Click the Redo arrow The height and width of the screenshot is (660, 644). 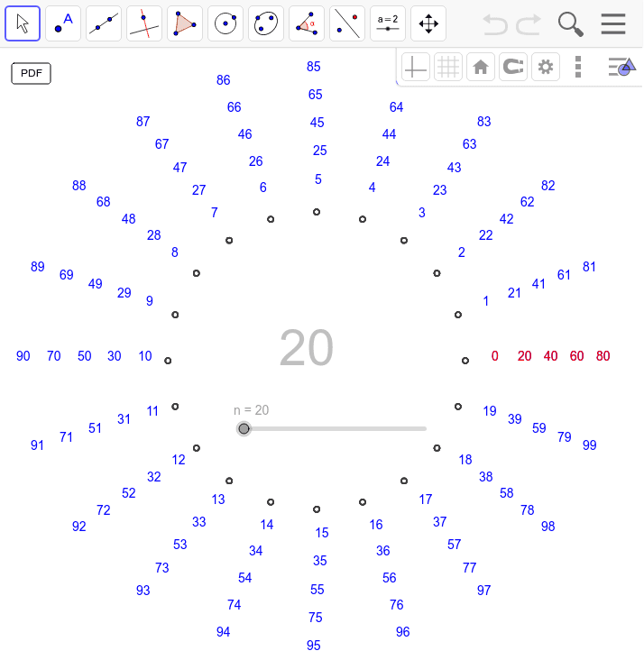tap(529, 24)
